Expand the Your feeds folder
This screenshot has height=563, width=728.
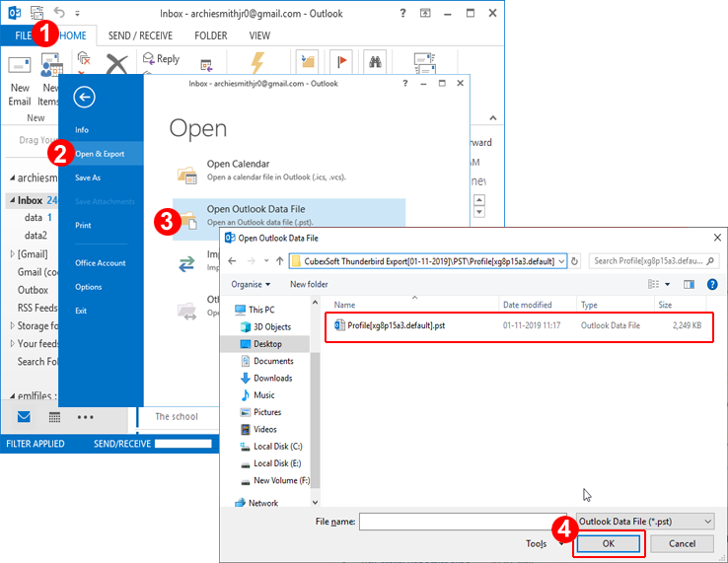point(12,343)
